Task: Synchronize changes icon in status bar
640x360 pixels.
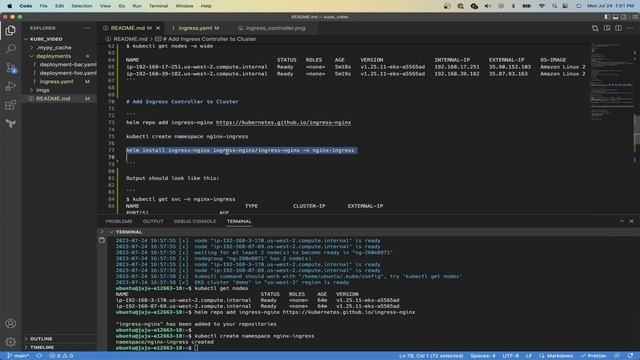Action: [x=39, y=356]
